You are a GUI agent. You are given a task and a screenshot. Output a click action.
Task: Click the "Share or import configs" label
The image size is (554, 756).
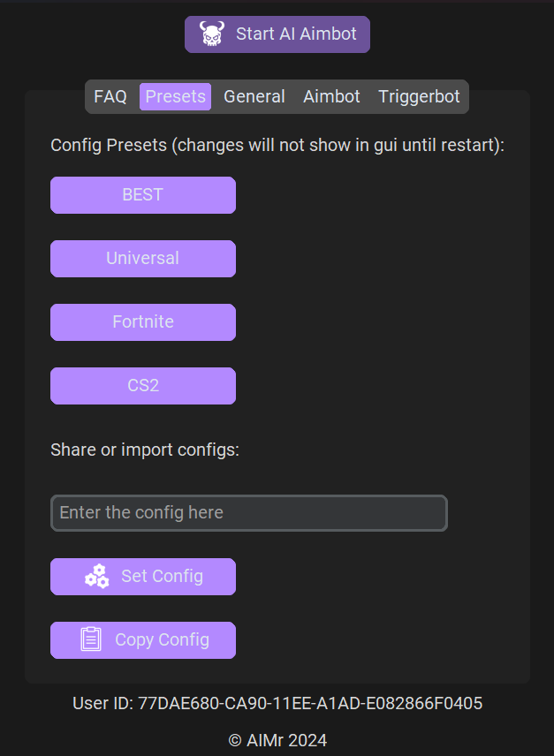pyautogui.click(x=145, y=450)
